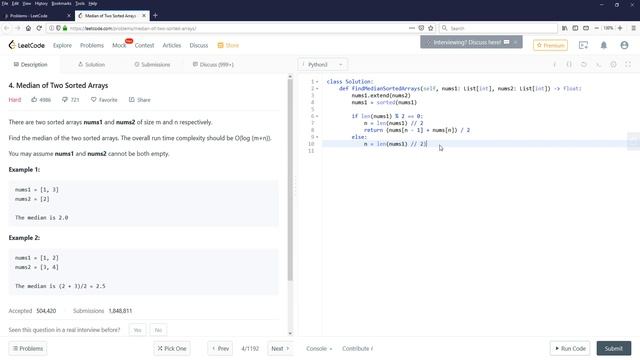This screenshot has height=360, width=640.
Task: Collapse the def fold arrow on line 2
Action: coord(317,89)
